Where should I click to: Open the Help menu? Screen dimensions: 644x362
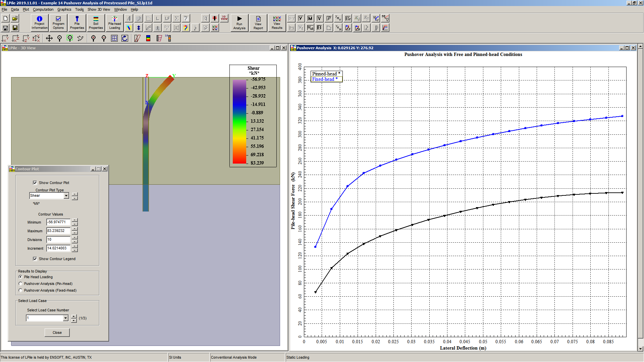click(x=134, y=9)
